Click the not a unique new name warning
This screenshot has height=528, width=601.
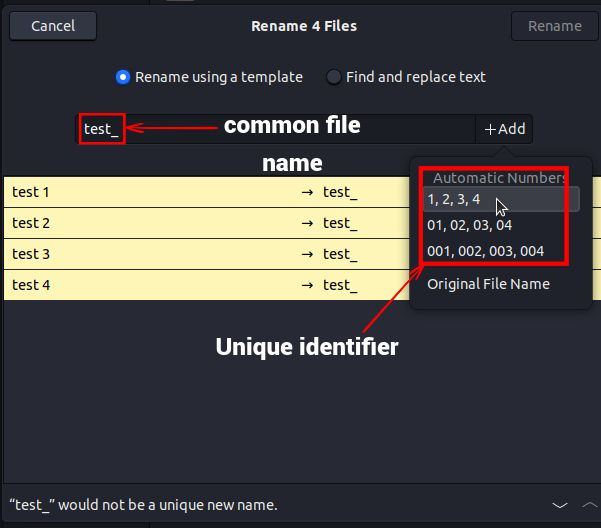[x=143, y=505]
